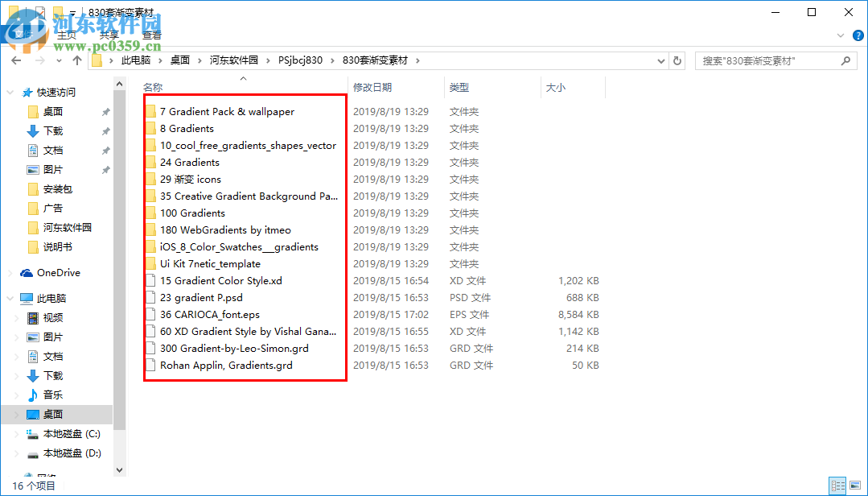The height and width of the screenshot is (496, 868).
Task: Switch to large icons view at bottom right
Action: (x=855, y=486)
